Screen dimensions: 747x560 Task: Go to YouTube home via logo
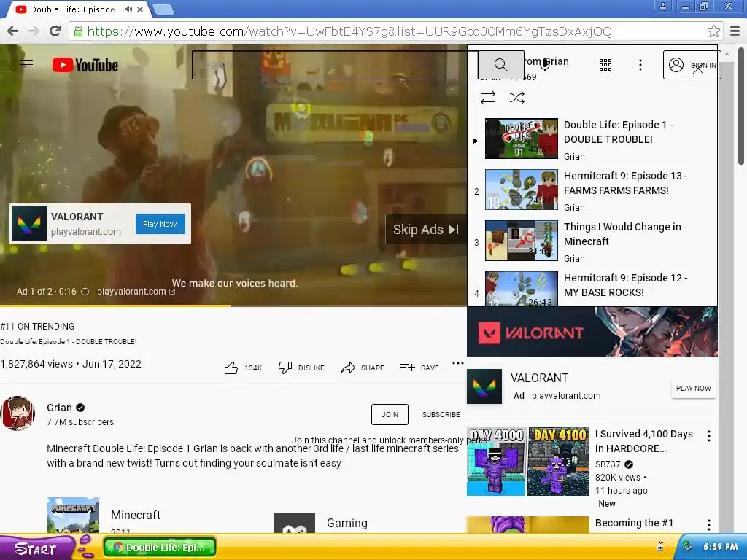(85, 65)
